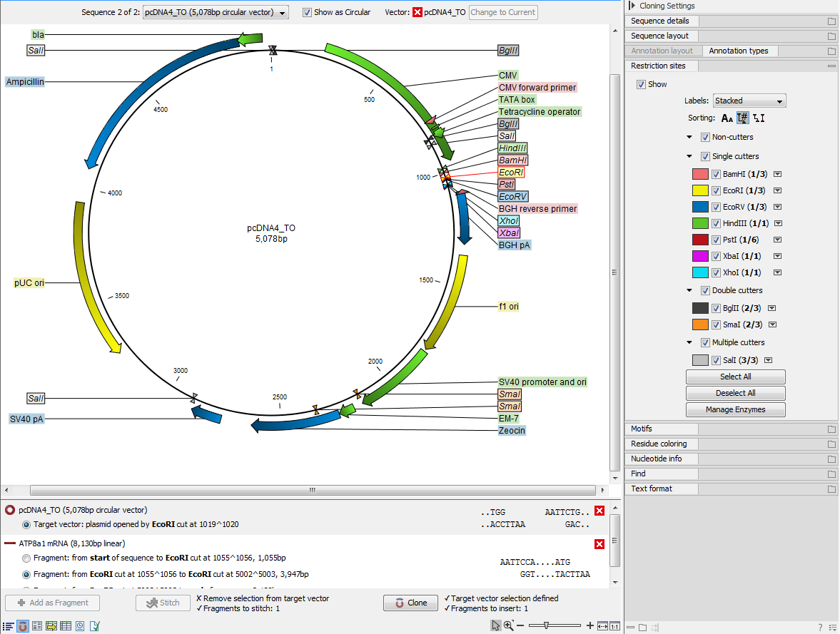Set zoom to 1:1 with the icon
Screen dimensions: 840x634
614,625
